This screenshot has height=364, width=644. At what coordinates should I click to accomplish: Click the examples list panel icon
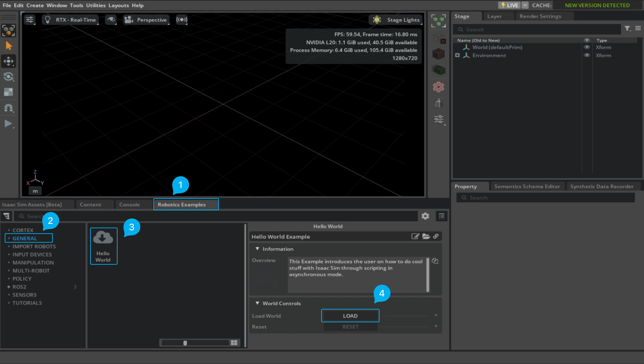pyautogui.click(x=441, y=216)
